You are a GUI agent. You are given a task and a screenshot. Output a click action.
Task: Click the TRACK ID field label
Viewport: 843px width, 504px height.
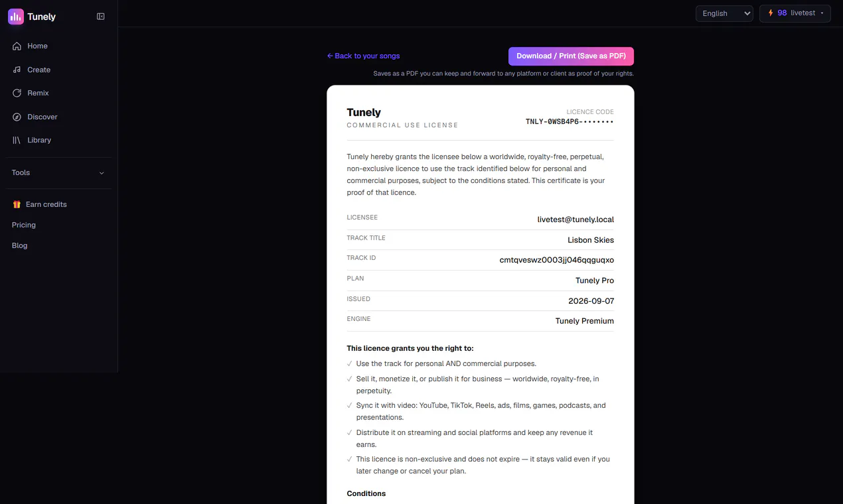pos(362,258)
